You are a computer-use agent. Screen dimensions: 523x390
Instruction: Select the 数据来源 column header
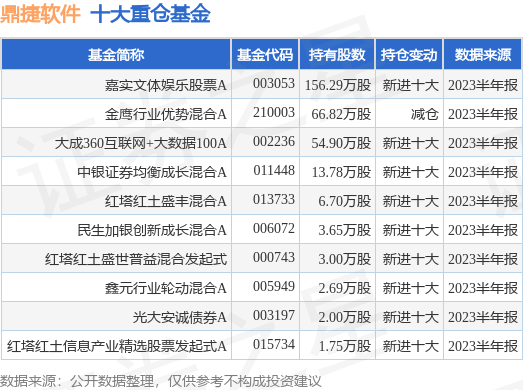(483, 55)
